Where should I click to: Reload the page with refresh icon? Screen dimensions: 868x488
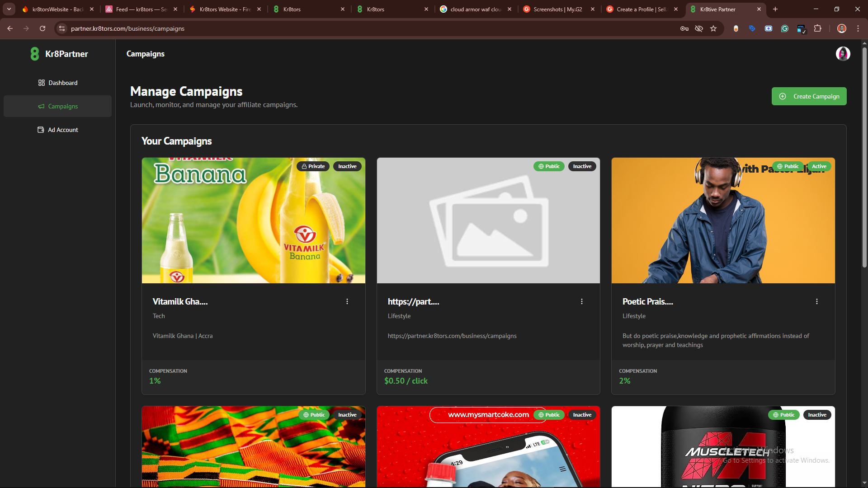pos(42,28)
